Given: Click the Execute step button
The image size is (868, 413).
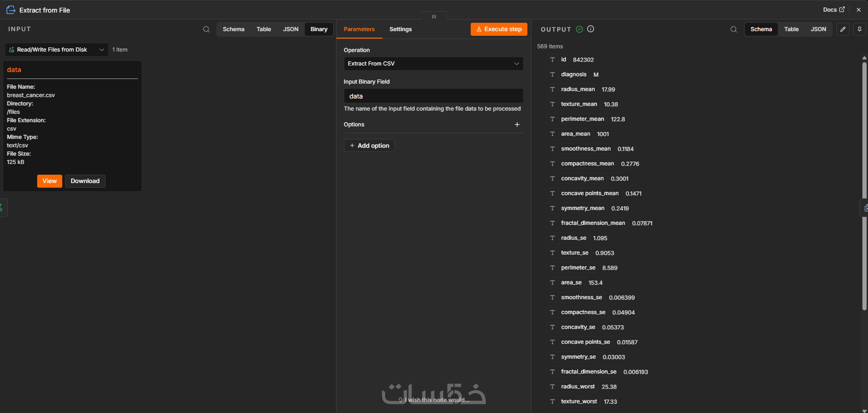Looking at the screenshot, I should click(499, 29).
